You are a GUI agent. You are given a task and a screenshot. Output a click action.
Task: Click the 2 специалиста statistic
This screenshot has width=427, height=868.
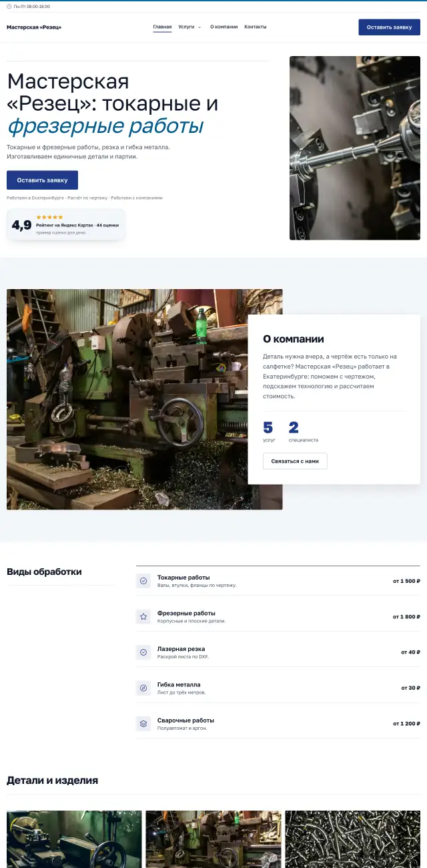pyautogui.click(x=304, y=432)
